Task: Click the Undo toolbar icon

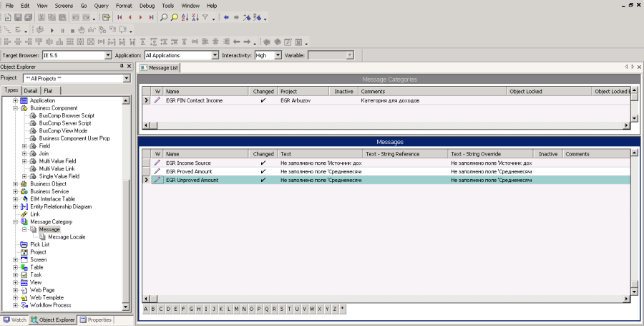Action: click(x=76, y=17)
